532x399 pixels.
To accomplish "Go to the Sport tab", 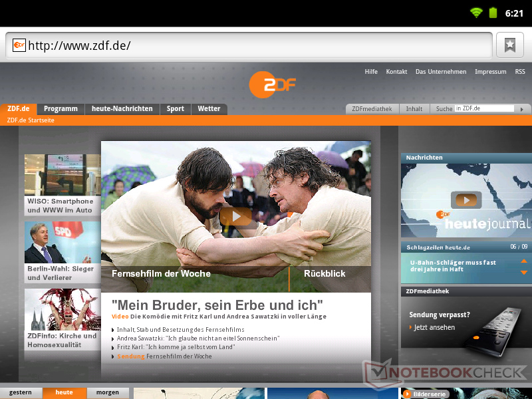I will 176,109.
